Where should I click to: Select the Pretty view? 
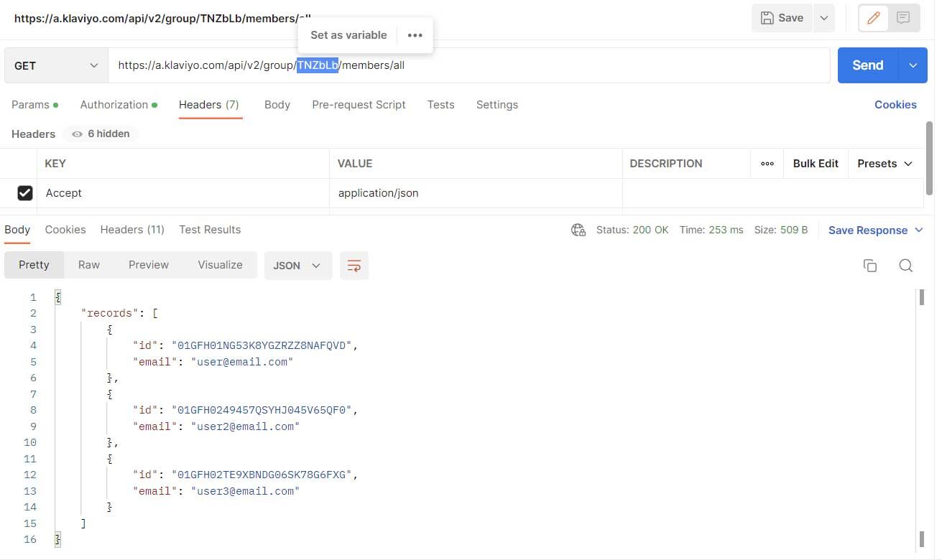pos(34,265)
